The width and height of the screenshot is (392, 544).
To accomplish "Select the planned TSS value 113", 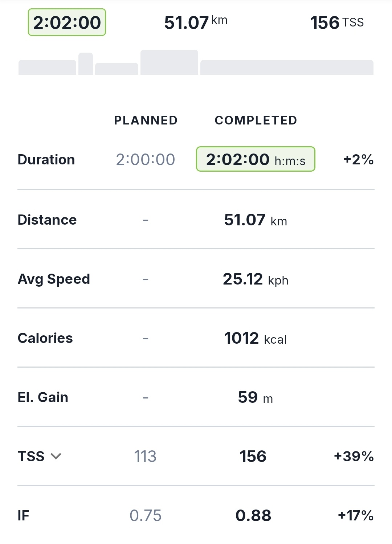I will (145, 456).
